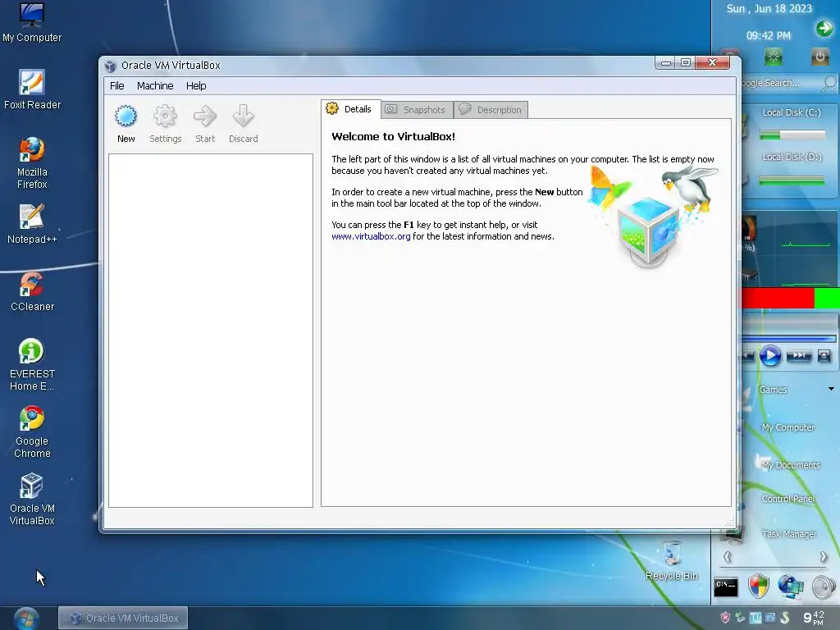The height and width of the screenshot is (630, 840).
Task: Click the media player seek bar
Action: [x=790, y=338]
